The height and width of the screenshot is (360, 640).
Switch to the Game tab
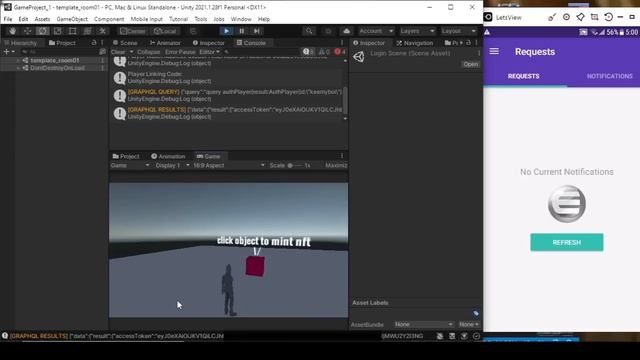(209, 156)
